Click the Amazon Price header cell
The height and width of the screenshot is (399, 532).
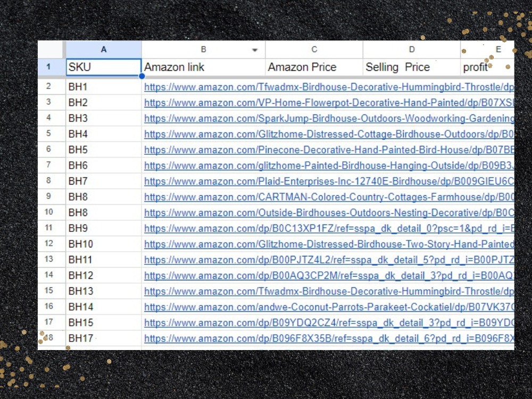coord(314,67)
